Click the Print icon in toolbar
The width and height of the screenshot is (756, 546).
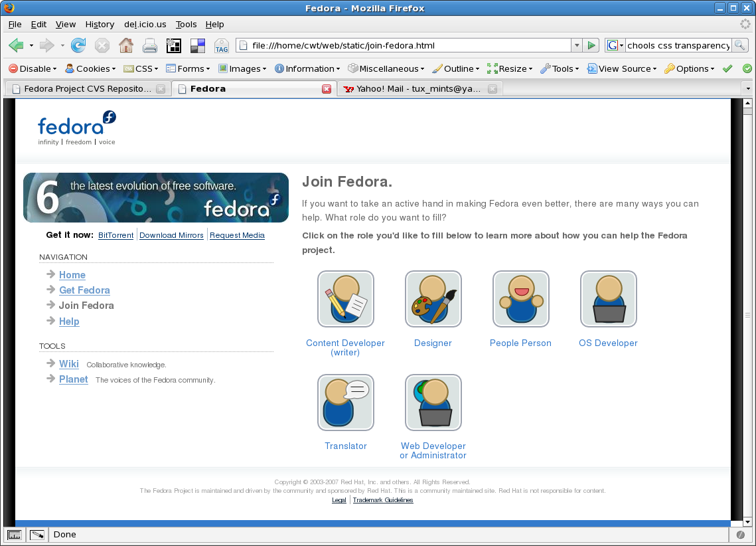(x=150, y=45)
